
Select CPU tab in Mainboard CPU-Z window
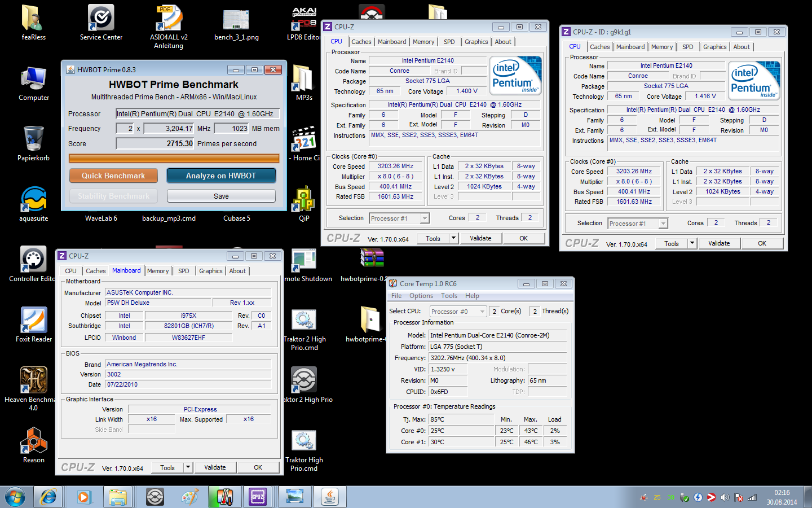click(x=70, y=271)
